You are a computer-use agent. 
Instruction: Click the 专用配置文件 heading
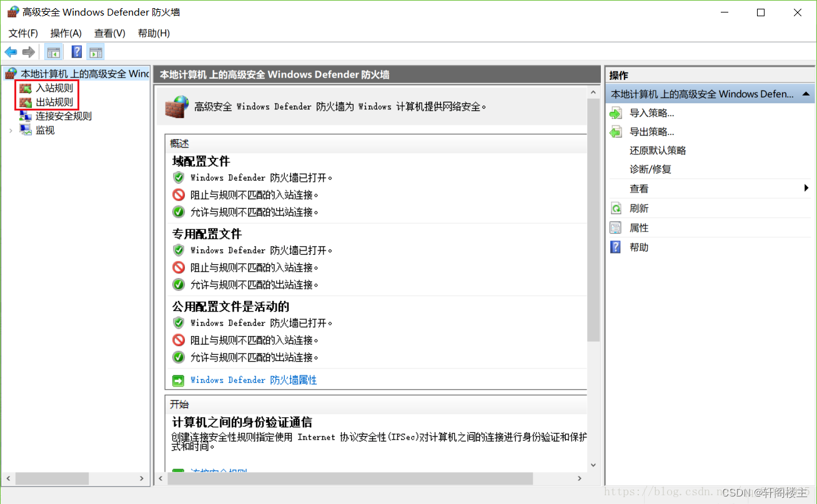pyautogui.click(x=207, y=234)
